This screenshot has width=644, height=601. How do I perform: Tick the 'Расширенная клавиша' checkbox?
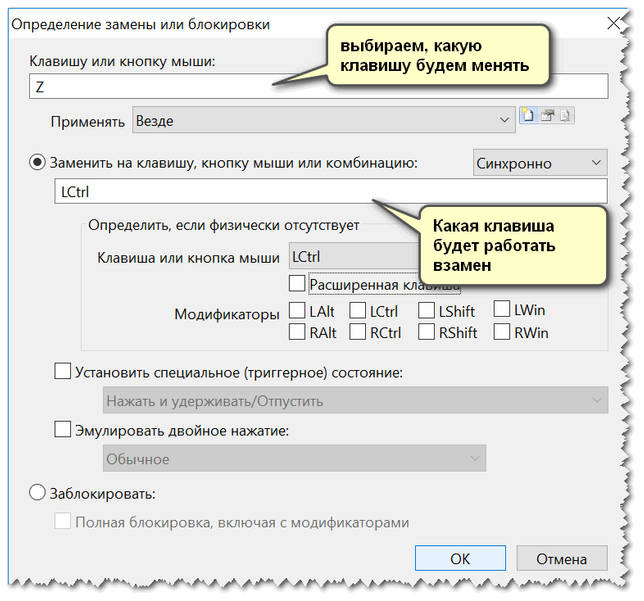(x=297, y=283)
